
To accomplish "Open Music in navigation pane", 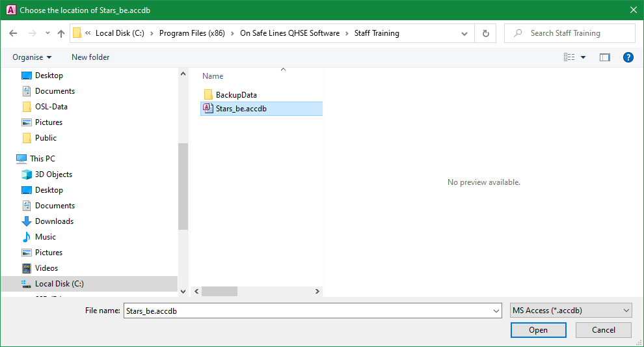I will tap(45, 237).
